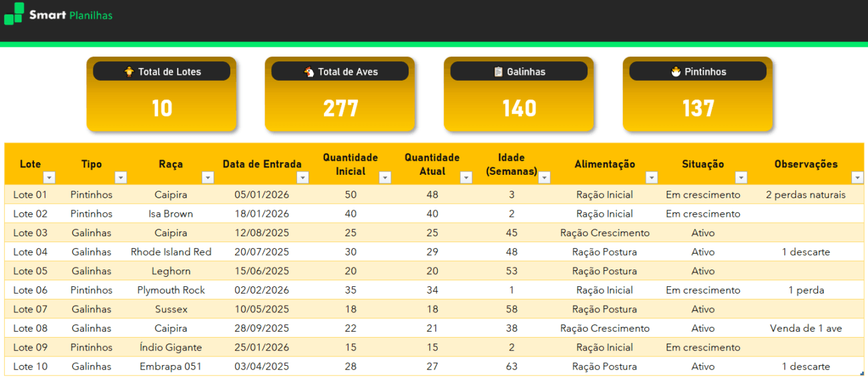Click the Total de Lotes card value 10
Screen dimensions: 868x377
[162, 108]
